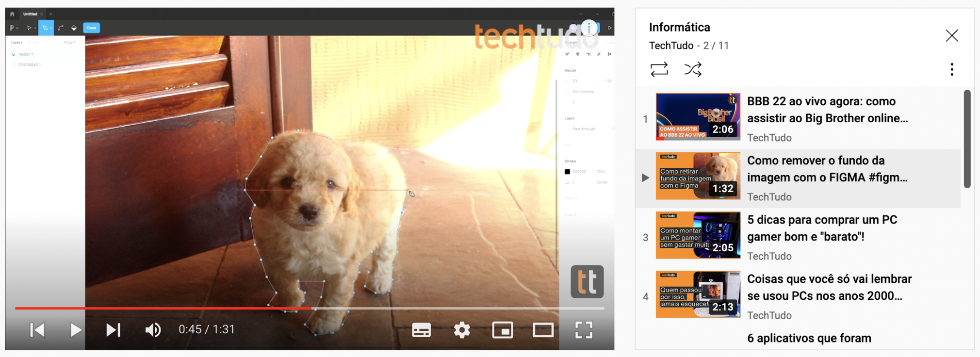Click Figma 'Untitled' tab in video

point(30,14)
